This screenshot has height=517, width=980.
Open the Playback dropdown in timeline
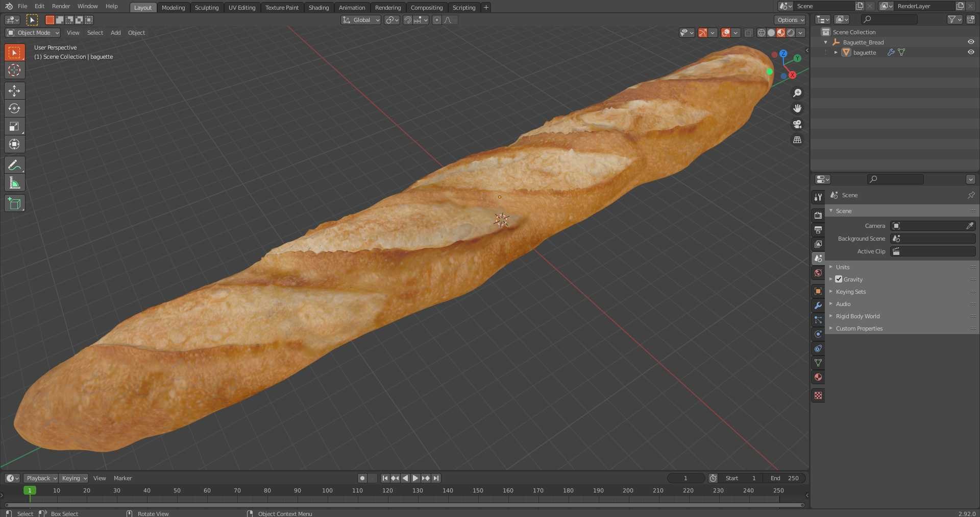41,478
